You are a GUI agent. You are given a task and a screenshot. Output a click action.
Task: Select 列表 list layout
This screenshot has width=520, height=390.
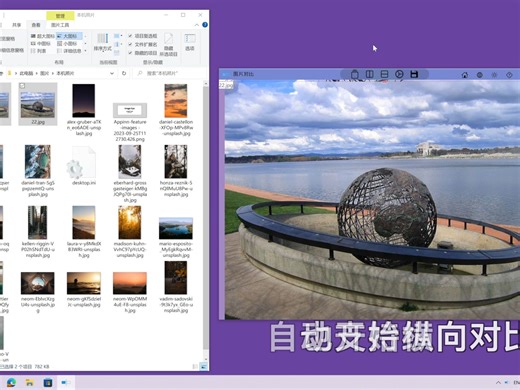coord(38,51)
